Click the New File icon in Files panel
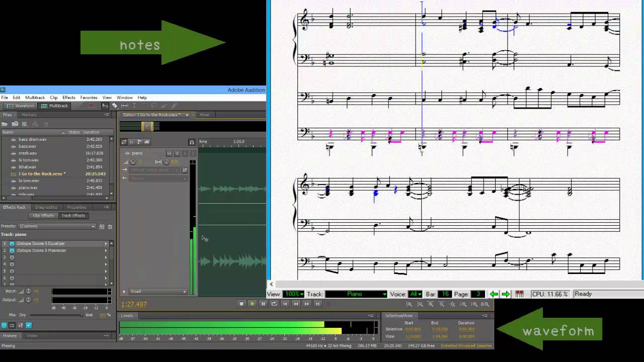 [x=25, y=124]
